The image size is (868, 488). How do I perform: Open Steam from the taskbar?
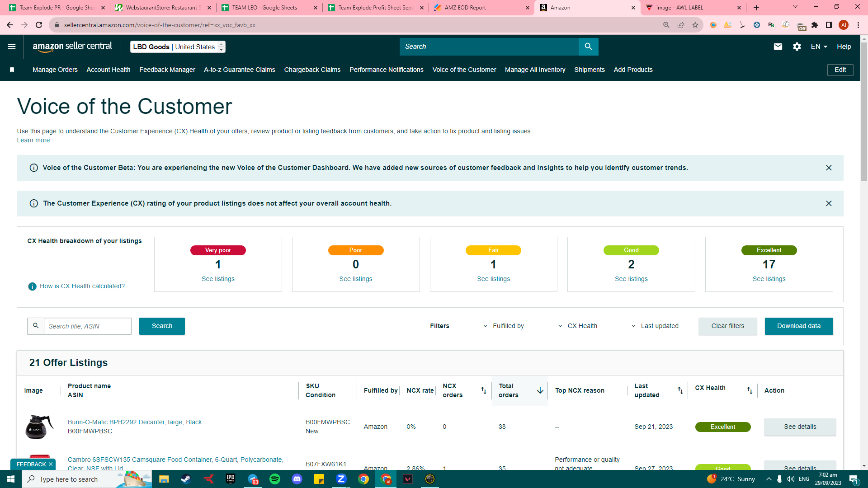pyautogui.click(x=186, y=479)
